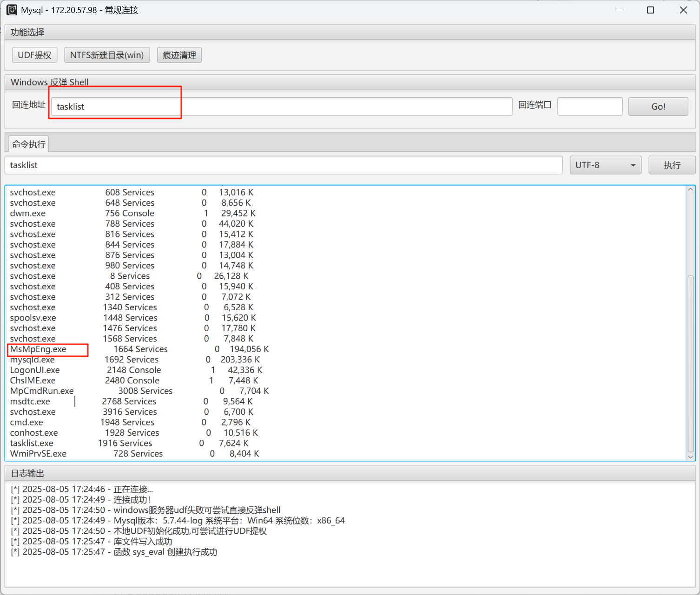This screenshot has height=595, width=700.
Task: Open the UTF-8 encoding dropdown
Action: point(606,165)
